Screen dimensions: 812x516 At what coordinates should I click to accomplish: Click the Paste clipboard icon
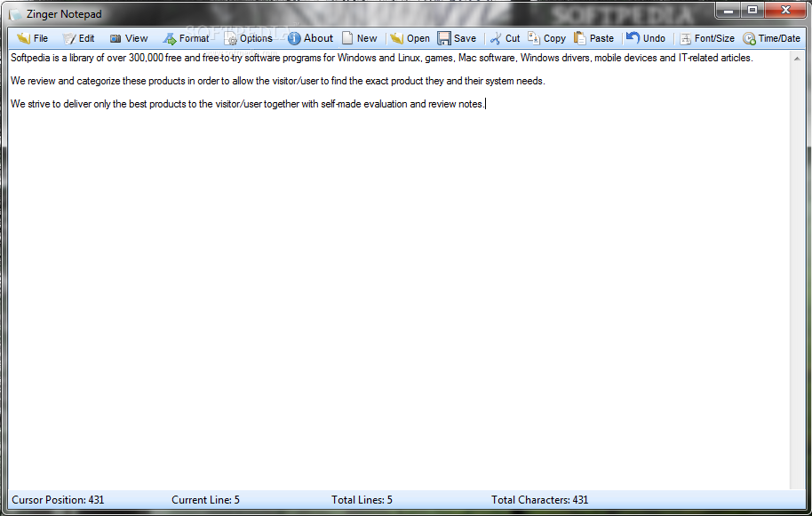click(580, 38)
